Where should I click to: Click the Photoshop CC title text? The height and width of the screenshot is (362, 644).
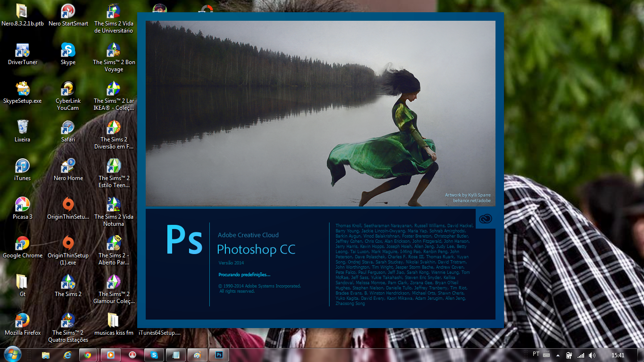[x=256, y=249]
